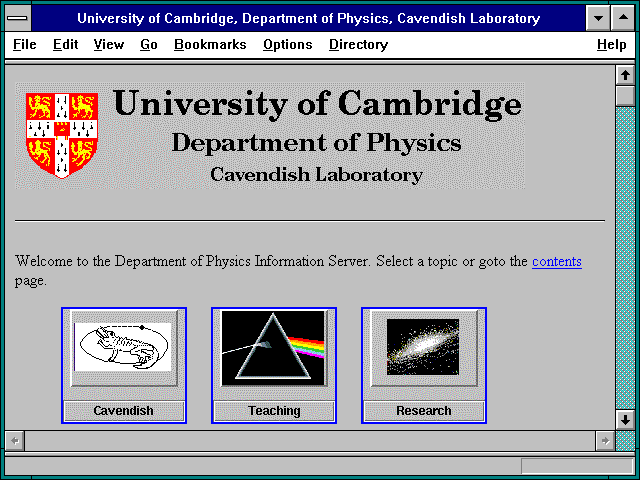
Task: Maximize window with title bar up arrow
Action: (x=623, y=18)
